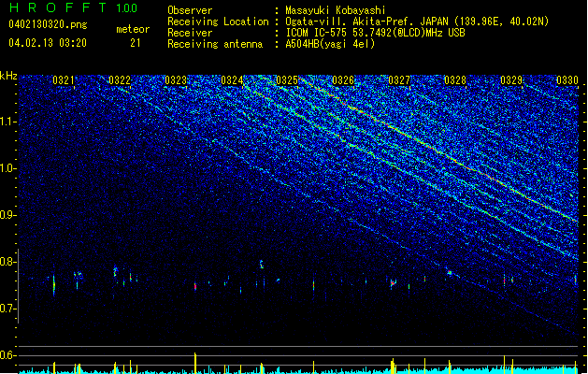Click the 0.7 kHz axis label
Image resolution: width=588 pixels, height=374 pixels.
click(x=7, y=309)
